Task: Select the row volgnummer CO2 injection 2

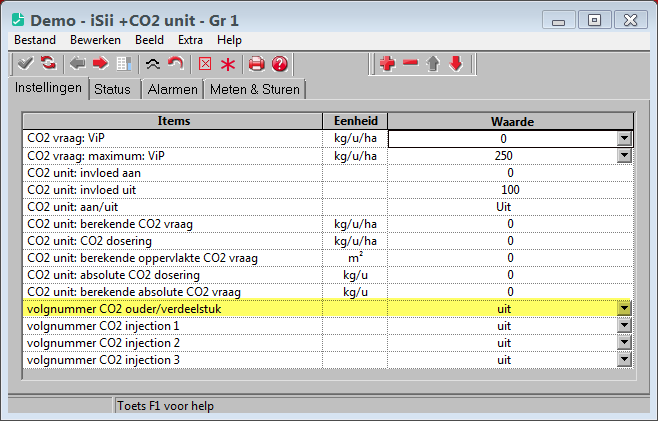Action: point(328,343)
